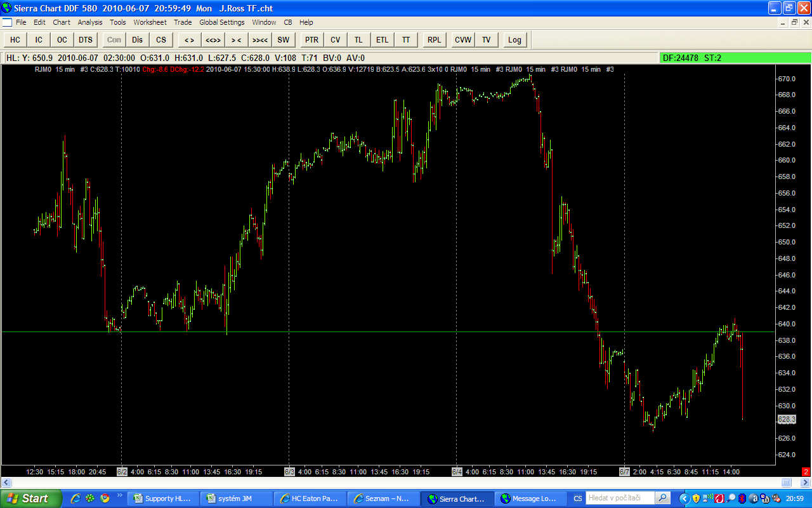Click the '>><<' tighter bar spacing button

point(259,39)
